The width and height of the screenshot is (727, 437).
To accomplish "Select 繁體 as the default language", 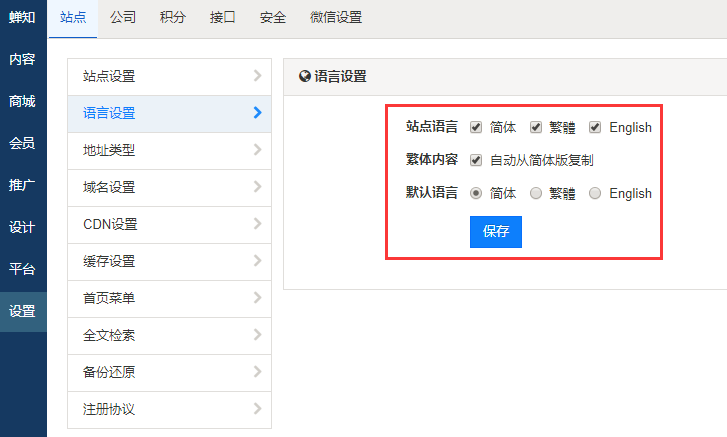I will click(536, 193).
